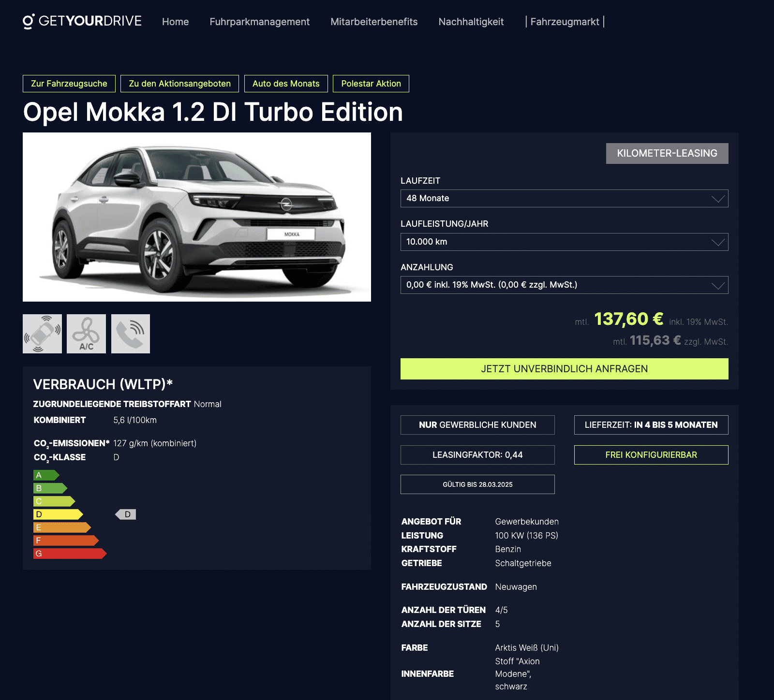
Task: Open Zu den Aktionsangeboten
Action: tap(179, 84)
